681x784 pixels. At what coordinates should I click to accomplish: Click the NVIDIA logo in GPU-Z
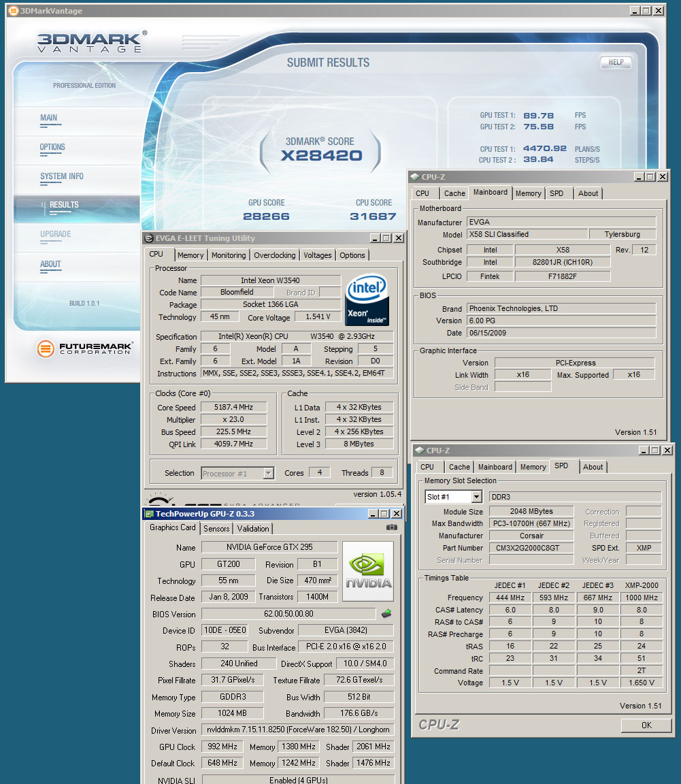pos(369,572)
